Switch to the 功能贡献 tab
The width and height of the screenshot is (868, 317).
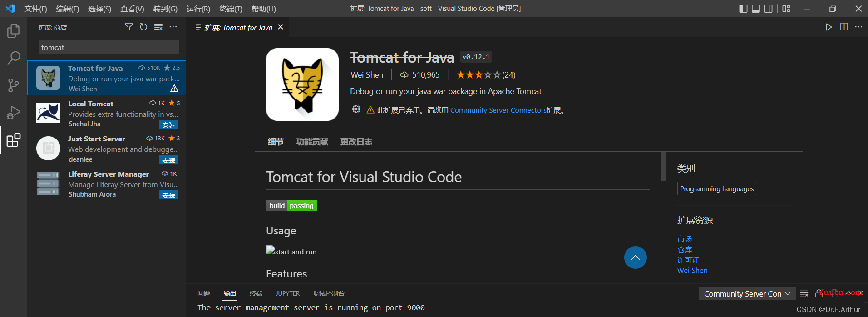312,142
